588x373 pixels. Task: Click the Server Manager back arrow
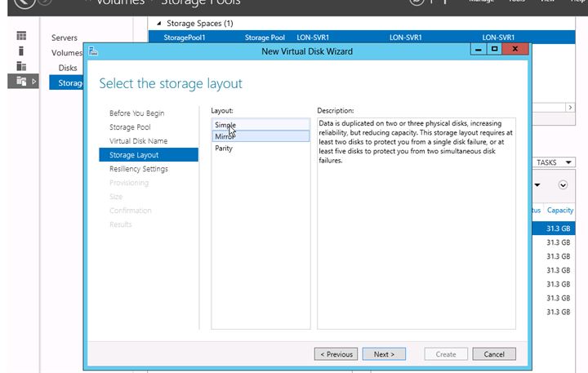pyautogui.click(x=23, y=2)
